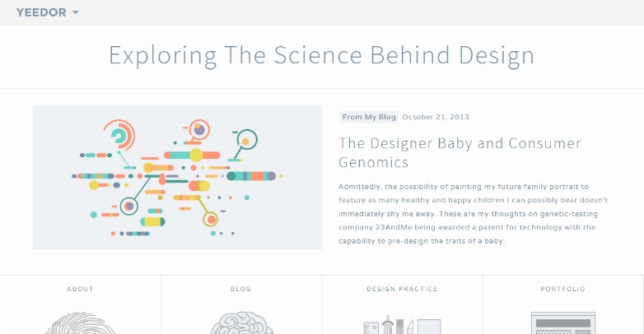Click the orange-ringed purple circle in illustration
The height and width of the screenshot is (334, 644).
pos(199,130)
